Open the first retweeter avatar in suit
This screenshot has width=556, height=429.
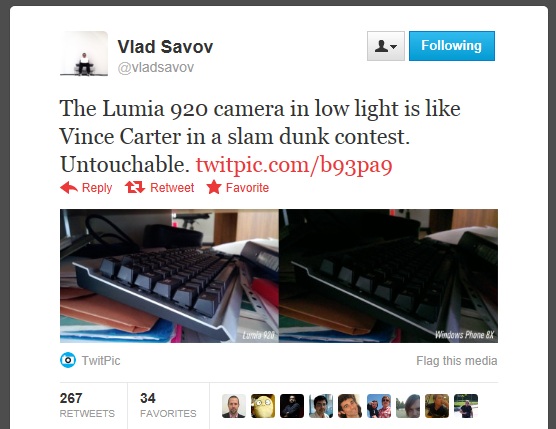click(x=234, y=406)
